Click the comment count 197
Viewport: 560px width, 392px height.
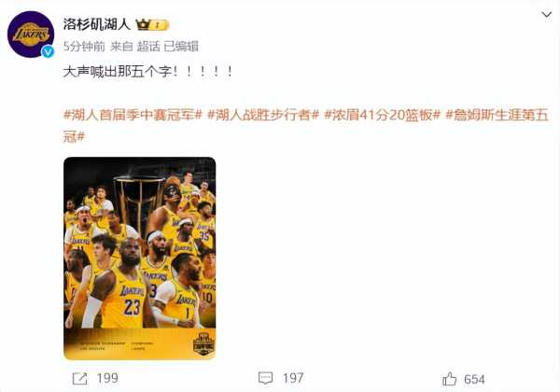coord(293,378)
